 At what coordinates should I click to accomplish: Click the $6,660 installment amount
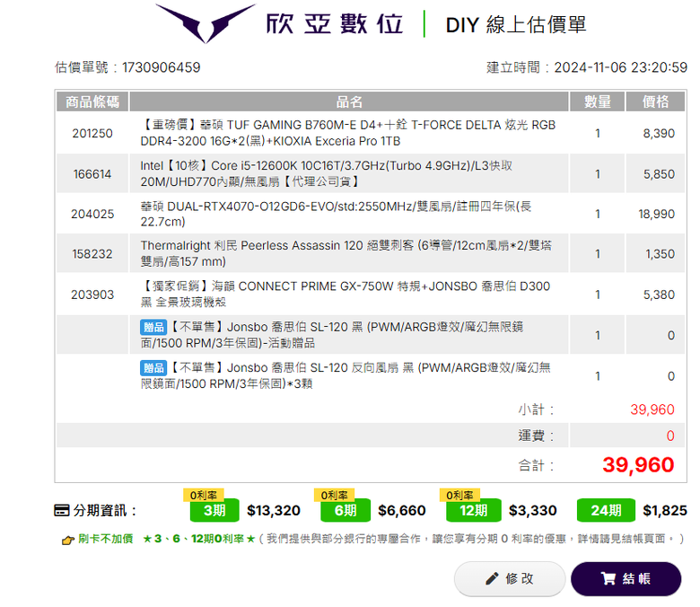[x=402, y=510]
